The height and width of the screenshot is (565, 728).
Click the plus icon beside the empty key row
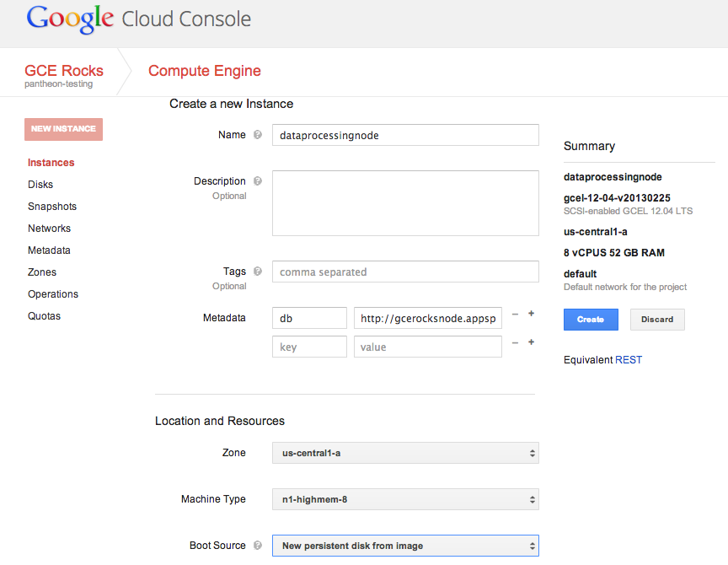[531, 342]
